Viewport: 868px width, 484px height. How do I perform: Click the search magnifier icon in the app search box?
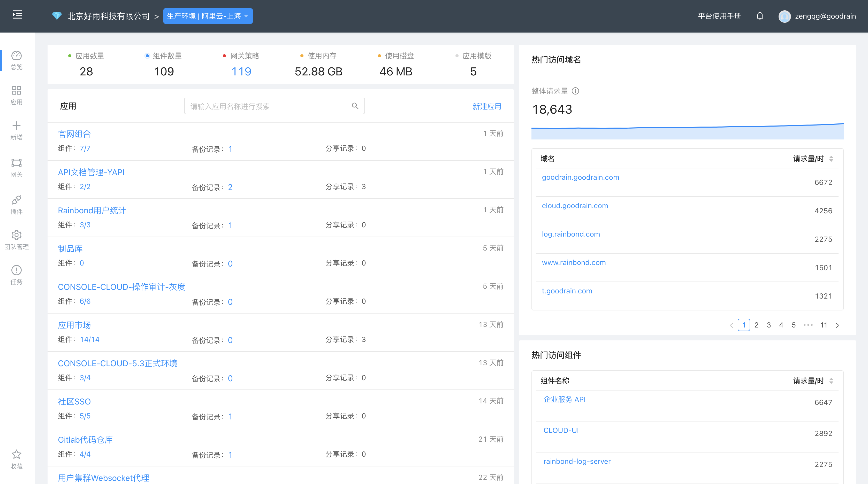355,106
